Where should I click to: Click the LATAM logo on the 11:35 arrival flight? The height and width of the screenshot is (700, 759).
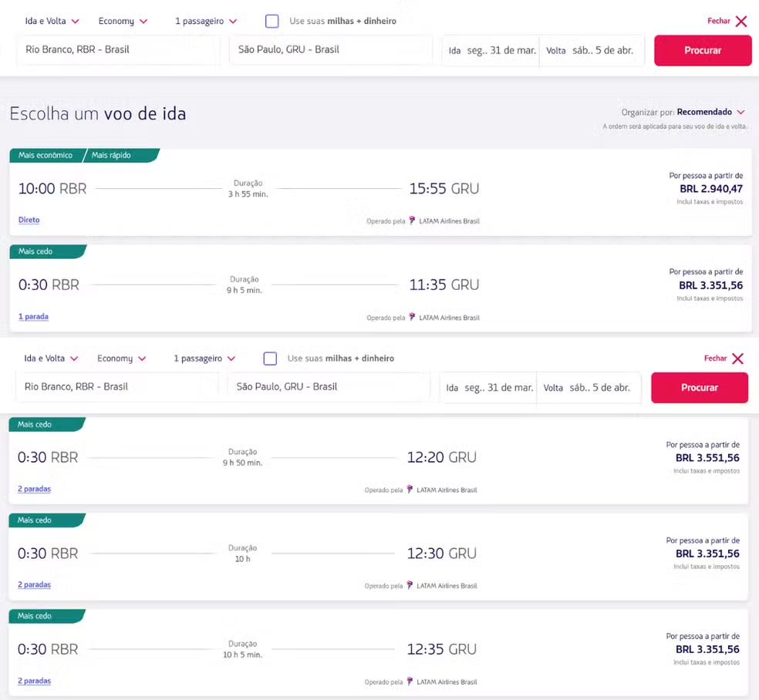click(412, 317)
